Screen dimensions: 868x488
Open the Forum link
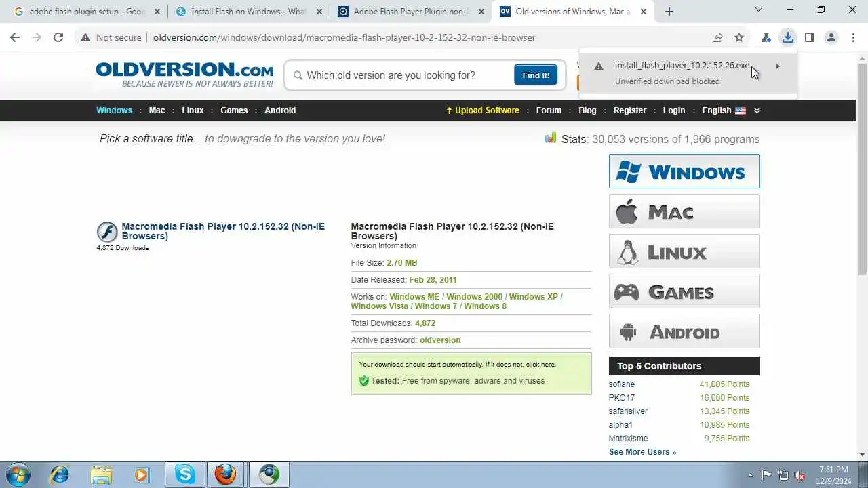click(549, 110)
